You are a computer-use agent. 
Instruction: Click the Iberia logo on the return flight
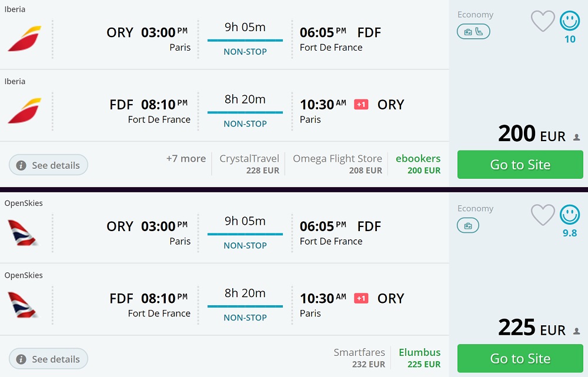pyautogui.click(x=25, y=111)
